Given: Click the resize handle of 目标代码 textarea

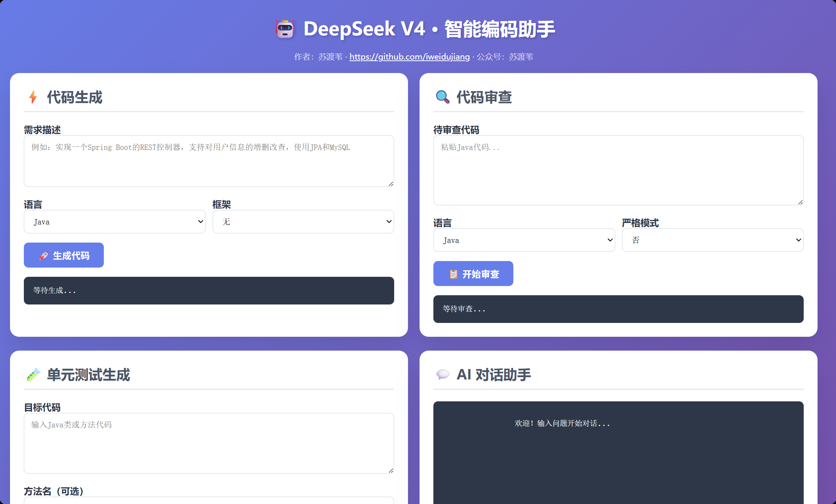Looking at the screenshot, I should point(391,471).
